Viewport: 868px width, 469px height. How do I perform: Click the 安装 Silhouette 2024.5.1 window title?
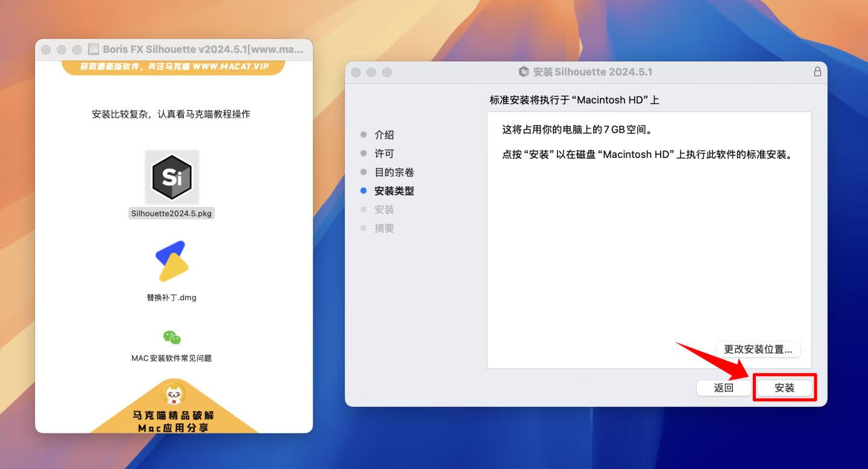point(593,72)
